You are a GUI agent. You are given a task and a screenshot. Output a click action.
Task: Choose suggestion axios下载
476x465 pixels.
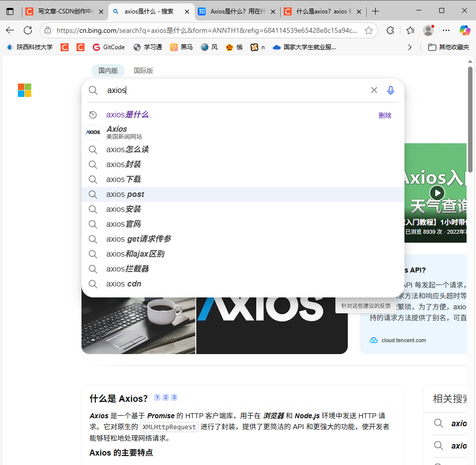coord(243,180)
